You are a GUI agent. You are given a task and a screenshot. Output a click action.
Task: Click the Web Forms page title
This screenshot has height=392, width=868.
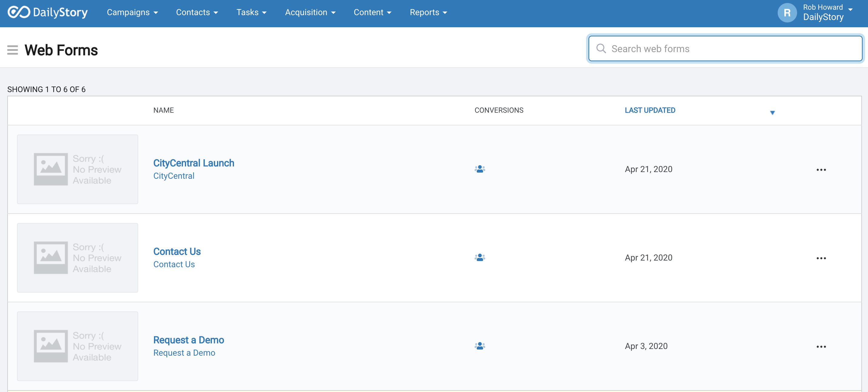pos(61,50)
